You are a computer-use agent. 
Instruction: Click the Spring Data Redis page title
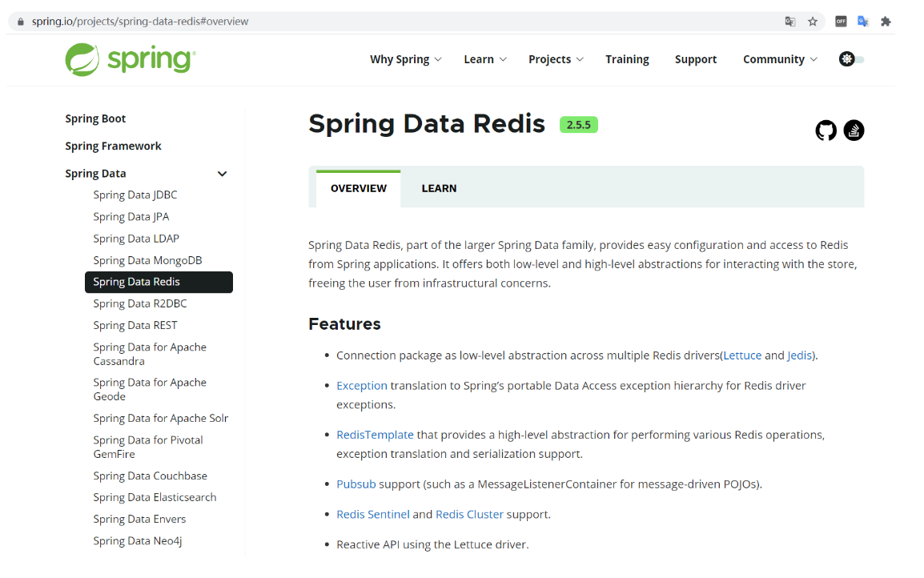pyautogui.click(x=427, y=124)
